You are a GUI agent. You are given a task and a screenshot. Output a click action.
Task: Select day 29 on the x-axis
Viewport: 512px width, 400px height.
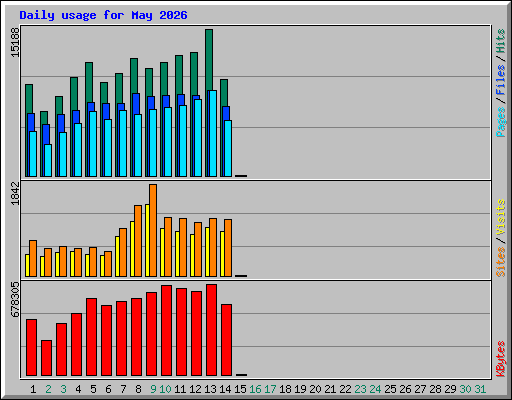pyautogui.click(x=450, y=389)
